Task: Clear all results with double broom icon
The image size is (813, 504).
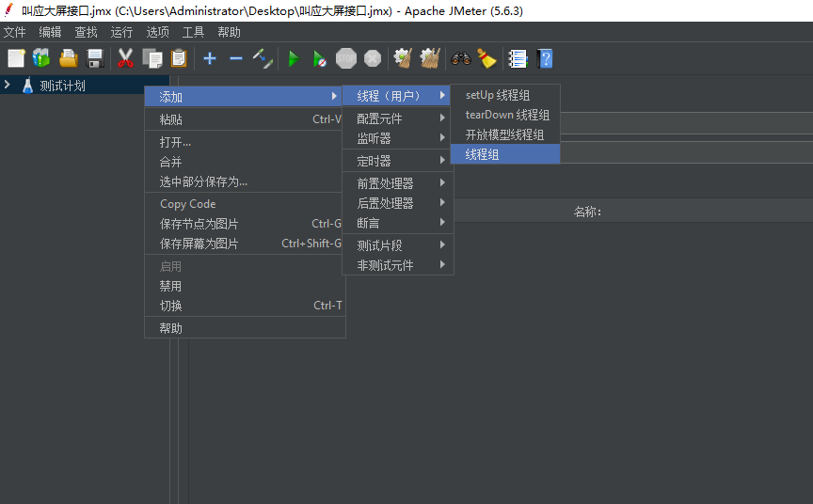Action: click(430, 58)
